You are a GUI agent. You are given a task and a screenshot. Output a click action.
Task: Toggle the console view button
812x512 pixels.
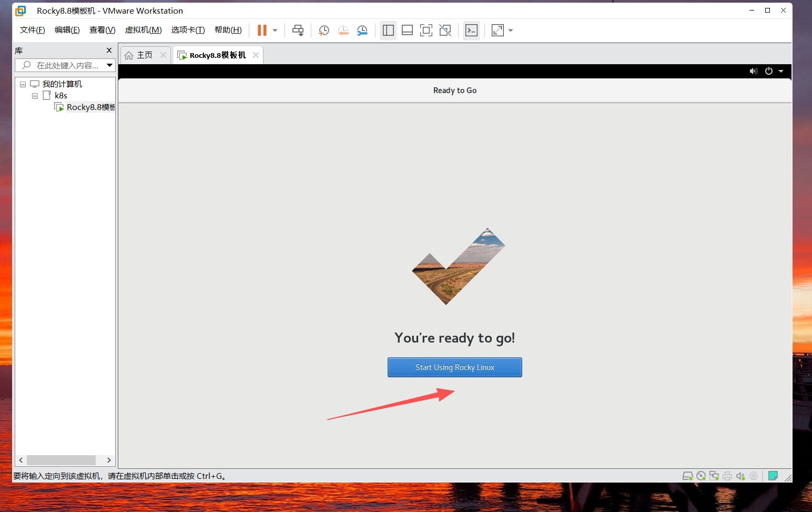[471, 31]
